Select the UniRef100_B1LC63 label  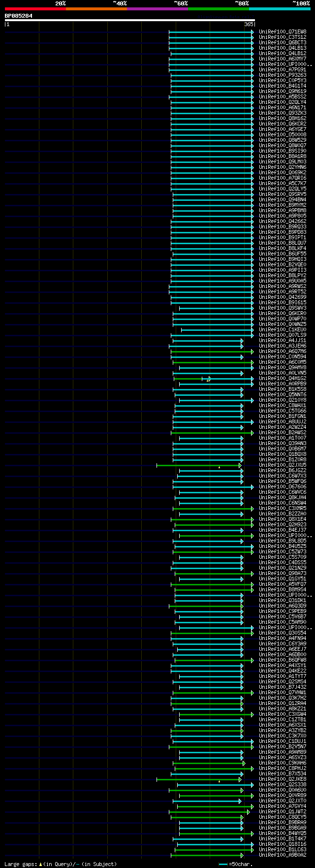click(283, 849)
